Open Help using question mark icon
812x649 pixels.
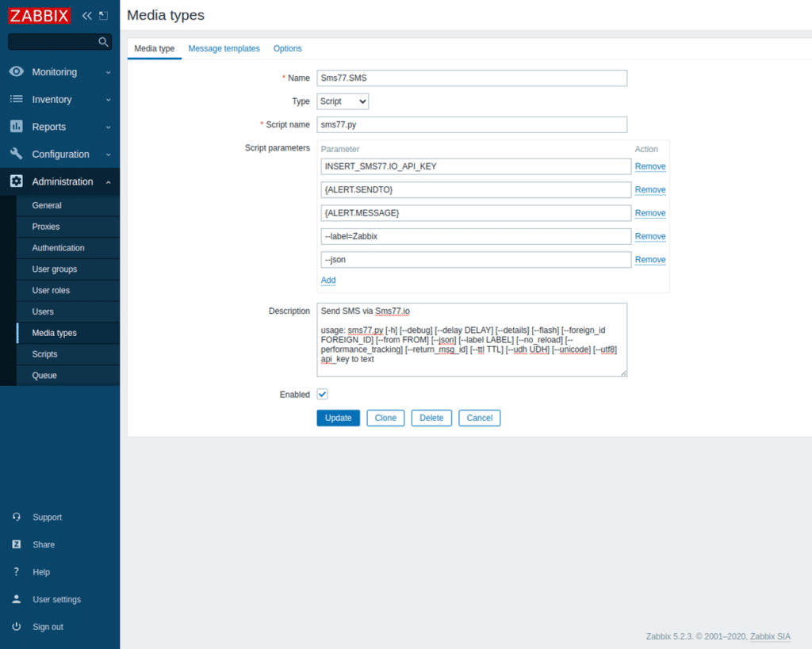[17, 571]
